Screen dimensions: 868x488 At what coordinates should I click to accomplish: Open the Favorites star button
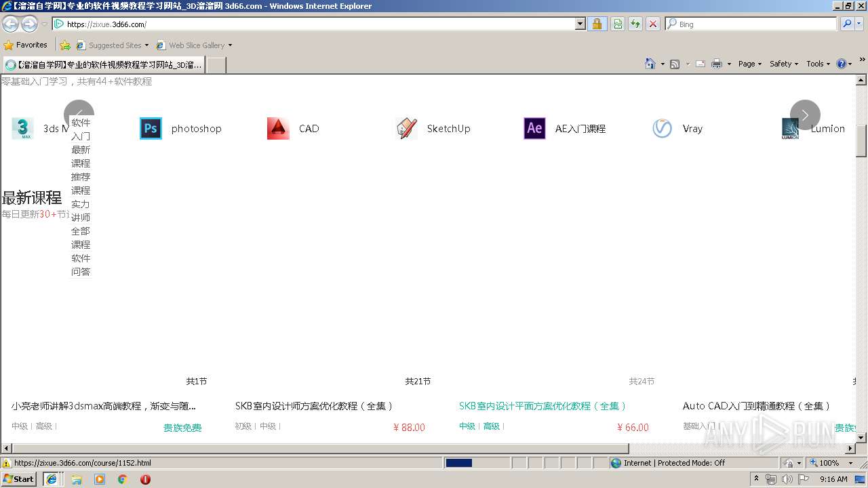(26, 45)
